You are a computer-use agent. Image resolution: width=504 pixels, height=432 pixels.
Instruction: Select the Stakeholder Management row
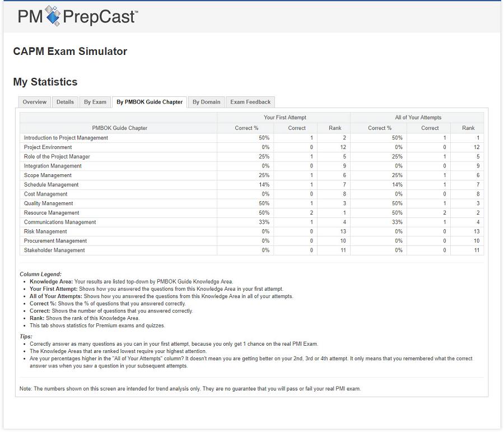[x=54, y=250]
